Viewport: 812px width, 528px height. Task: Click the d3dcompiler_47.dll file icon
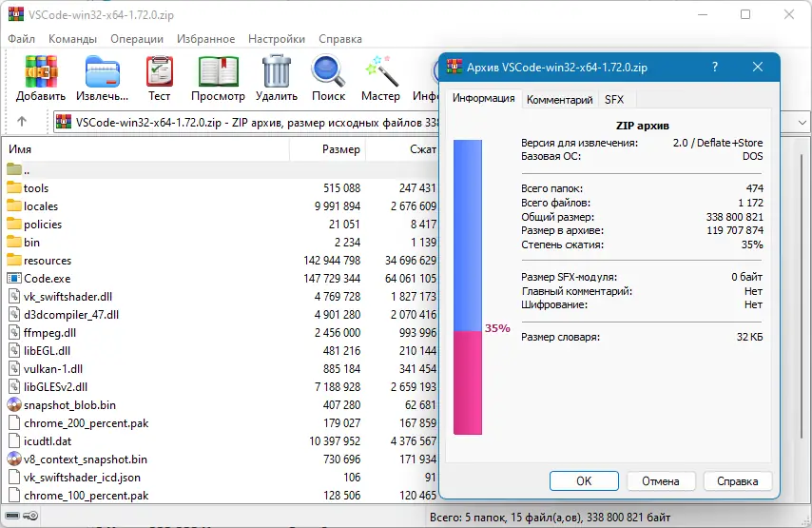click(14, 315)
